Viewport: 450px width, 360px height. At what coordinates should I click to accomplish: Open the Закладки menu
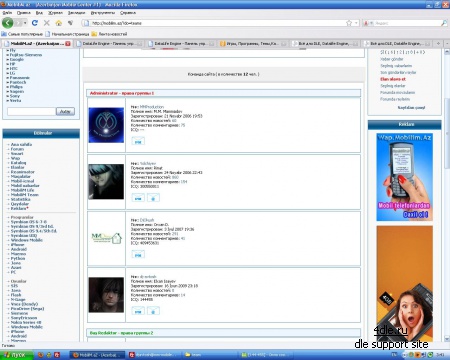coord(76,13)
